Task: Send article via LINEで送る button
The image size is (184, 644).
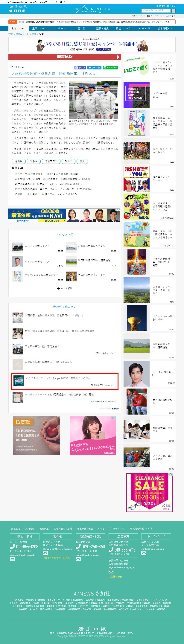Action: tap(110, 68)
